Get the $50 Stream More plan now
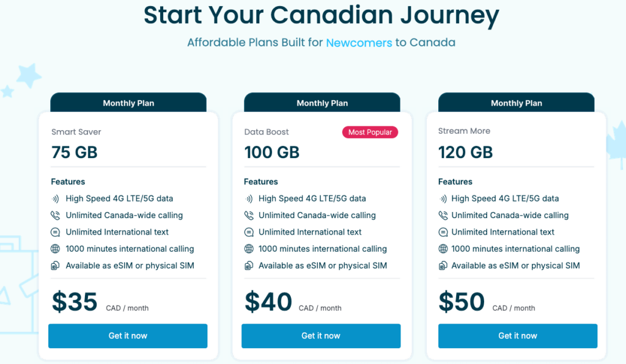The image size is (626, 364). [x=517, y=336]
